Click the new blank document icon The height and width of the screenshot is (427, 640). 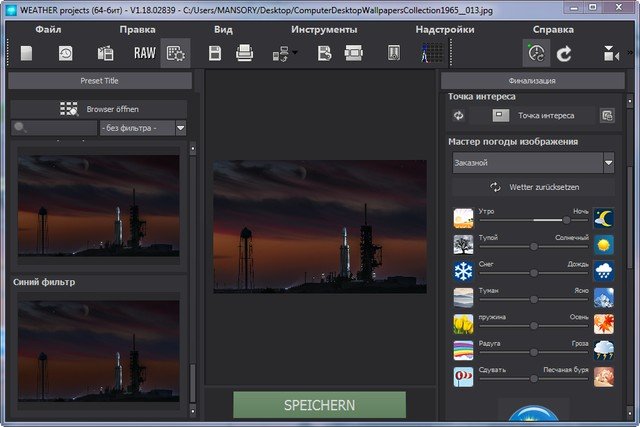27,53
